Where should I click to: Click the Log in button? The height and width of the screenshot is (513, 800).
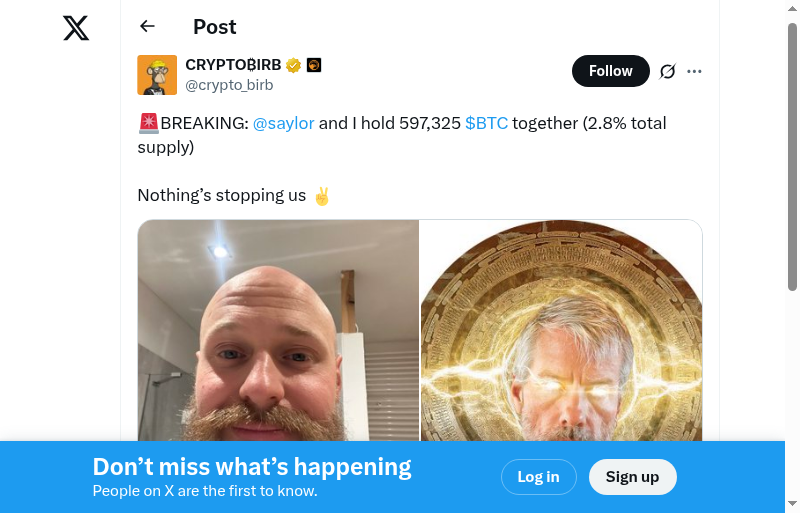(x=539, y=477)
